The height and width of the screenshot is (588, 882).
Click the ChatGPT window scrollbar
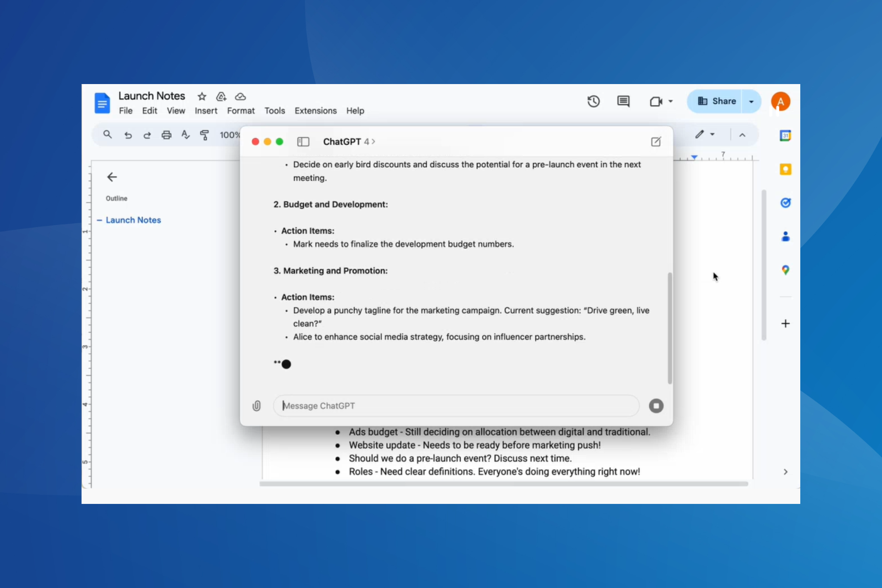pos(670,328)
